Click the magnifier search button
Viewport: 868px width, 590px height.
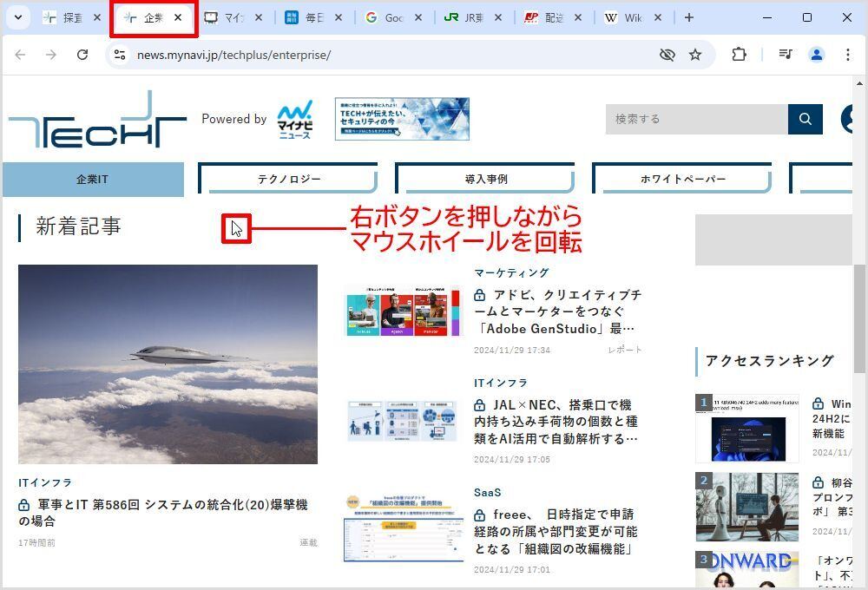806,119
